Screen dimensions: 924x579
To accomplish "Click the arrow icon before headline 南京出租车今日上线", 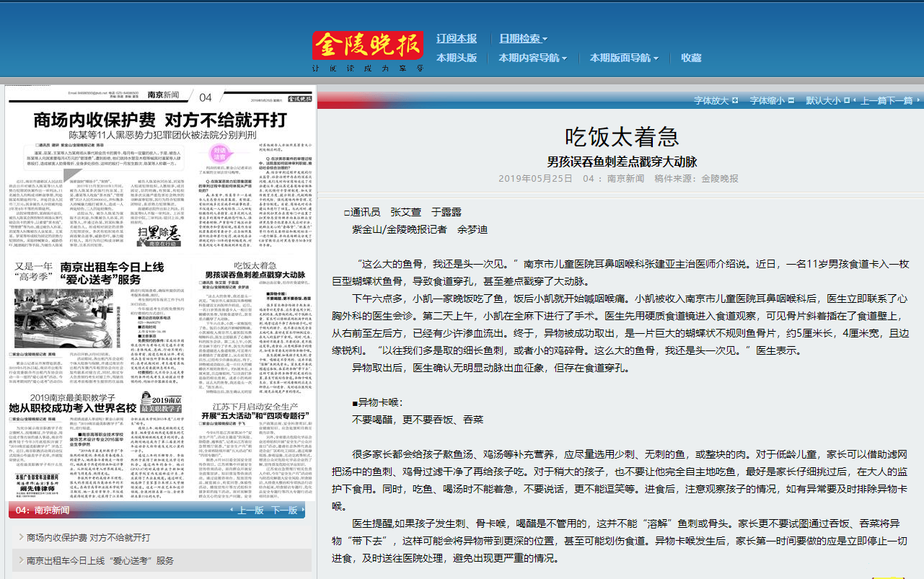I will (20, 559).
